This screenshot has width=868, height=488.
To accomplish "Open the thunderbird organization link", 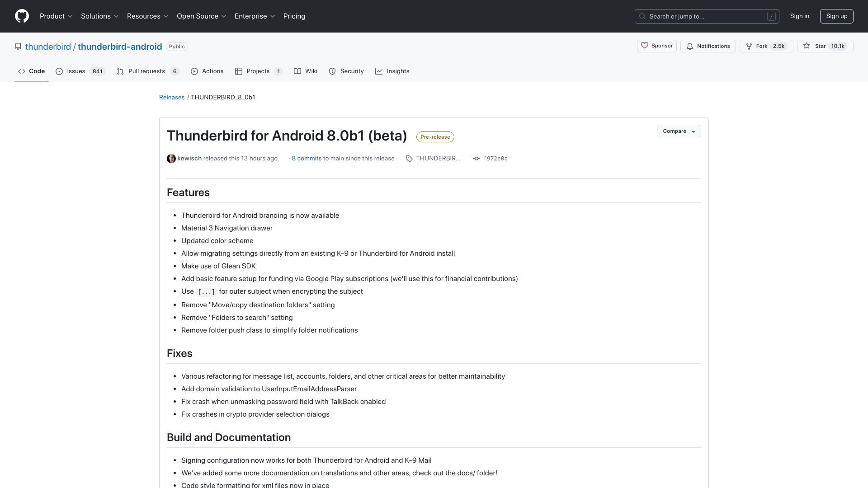I will (48, 47).
